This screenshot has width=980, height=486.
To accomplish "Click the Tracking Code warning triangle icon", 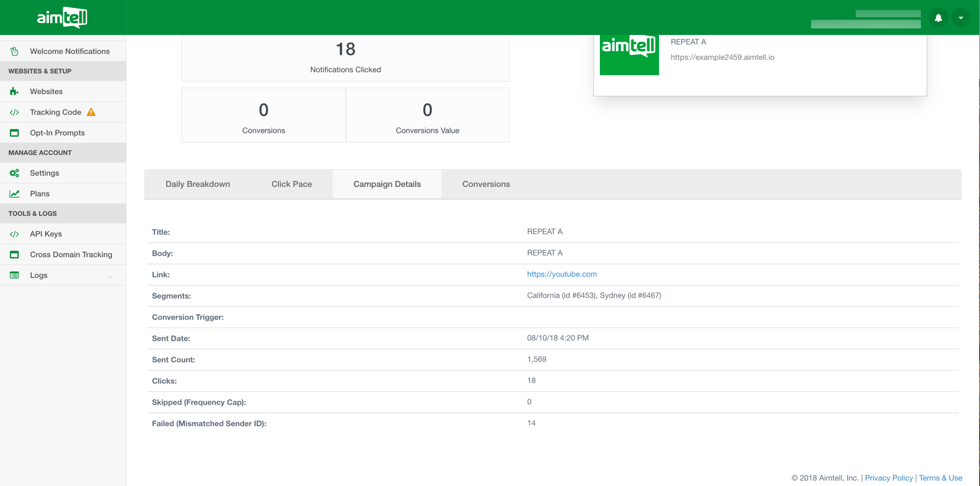I will coord(91,112).
